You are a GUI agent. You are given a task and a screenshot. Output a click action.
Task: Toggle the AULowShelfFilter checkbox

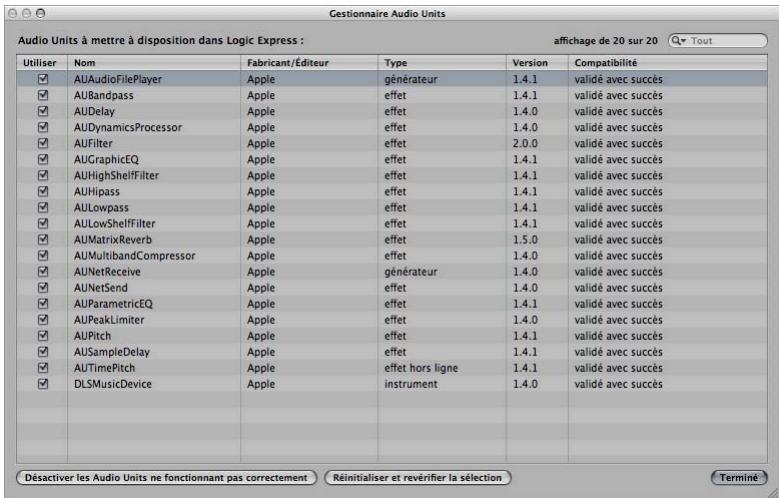tap(43, 223)
